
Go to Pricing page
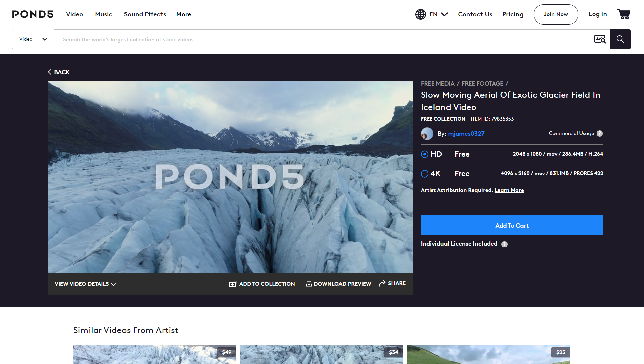pyautogui.click(x=513, y=14)
